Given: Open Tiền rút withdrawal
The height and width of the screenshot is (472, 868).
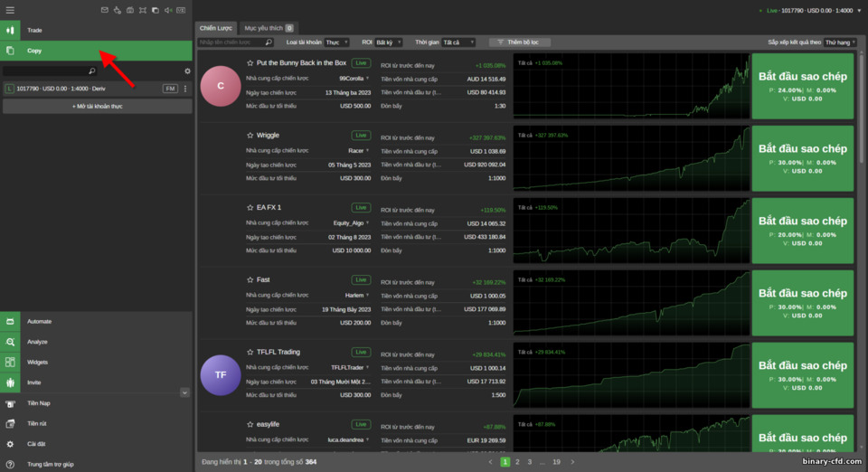Looking at the screenshot, I should 97,423.
